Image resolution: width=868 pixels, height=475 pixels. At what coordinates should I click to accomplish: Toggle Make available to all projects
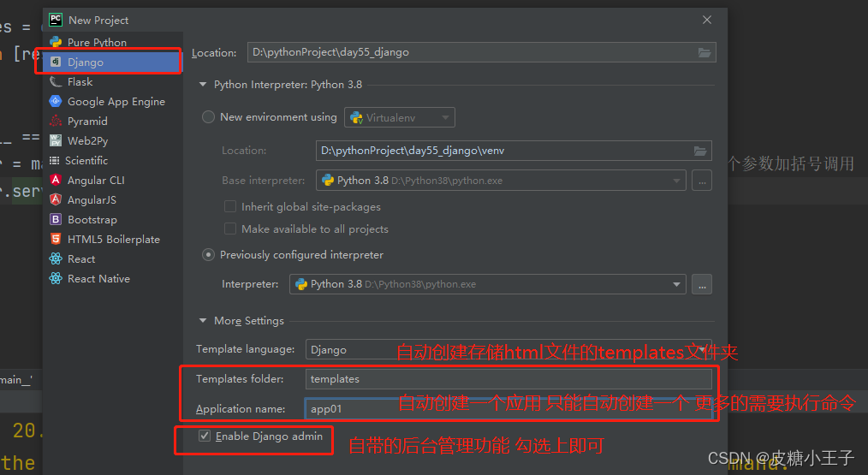229,229
